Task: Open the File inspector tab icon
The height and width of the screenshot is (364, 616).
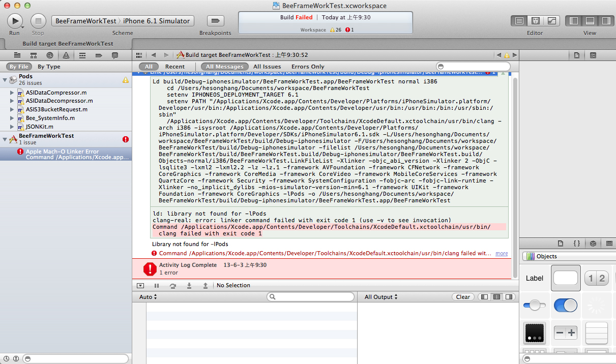Action: pos(577,55)
